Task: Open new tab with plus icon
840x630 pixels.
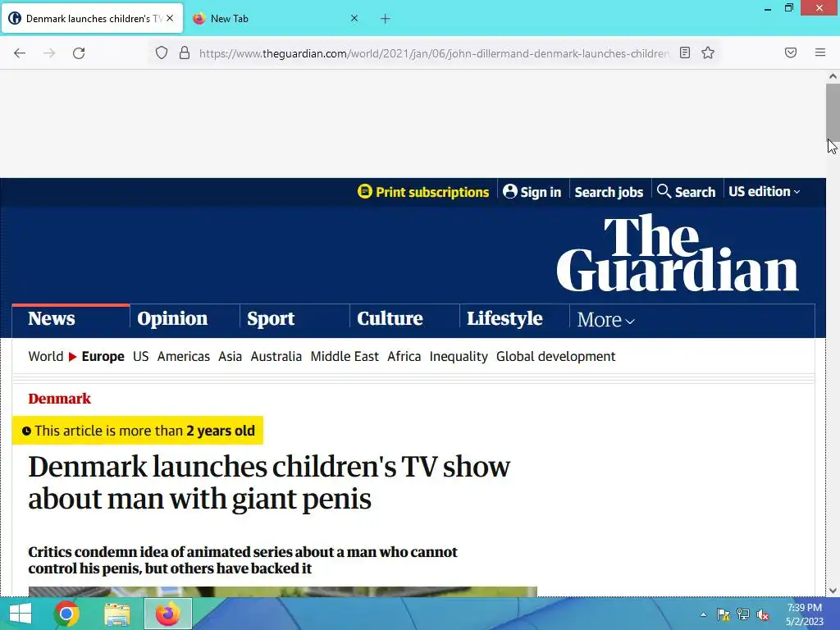Action: tap(386, 19)
